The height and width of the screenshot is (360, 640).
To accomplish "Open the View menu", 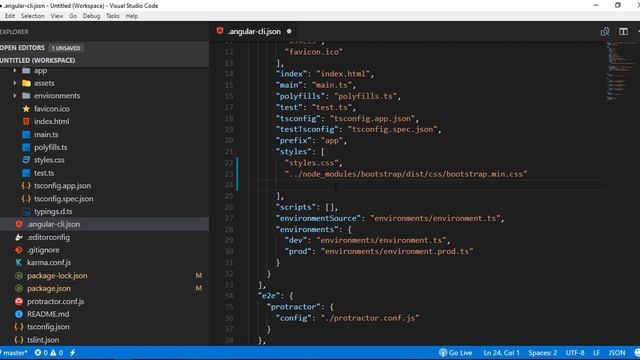I will tap(57, 16).
